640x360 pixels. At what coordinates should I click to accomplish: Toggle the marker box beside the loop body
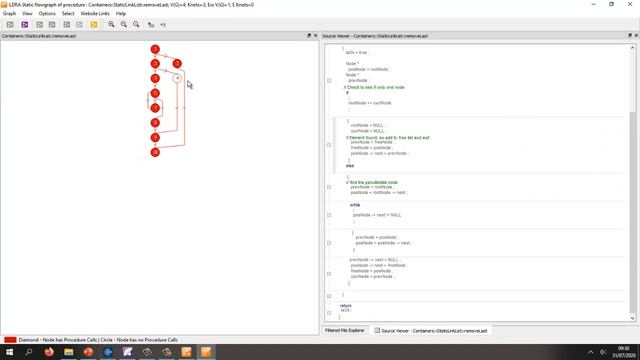(329, 243)
